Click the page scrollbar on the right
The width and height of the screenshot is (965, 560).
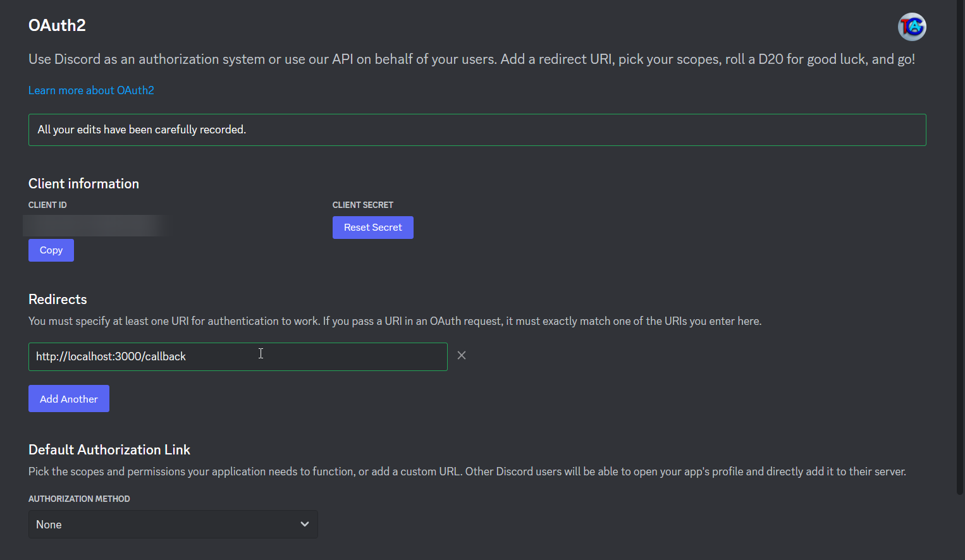click(960, 247)
